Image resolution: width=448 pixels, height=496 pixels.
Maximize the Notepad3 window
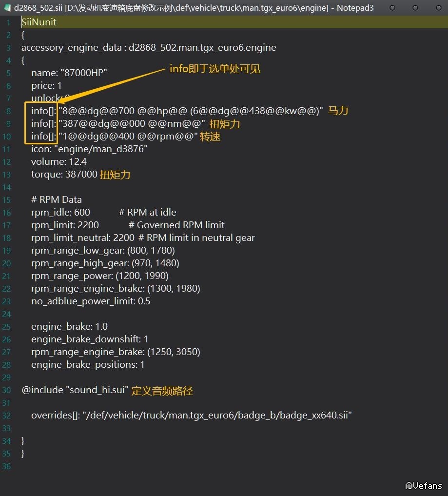(415, 8)
